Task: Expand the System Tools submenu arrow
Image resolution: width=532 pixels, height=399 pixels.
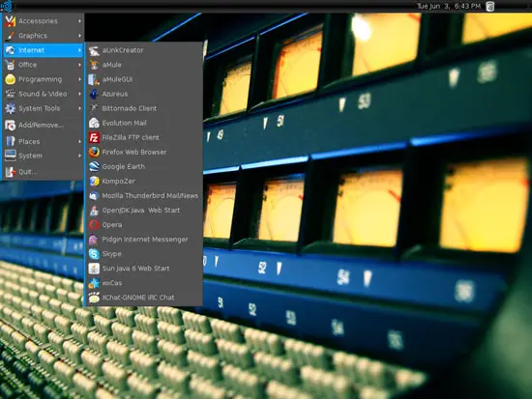Action: coord(79,108)
